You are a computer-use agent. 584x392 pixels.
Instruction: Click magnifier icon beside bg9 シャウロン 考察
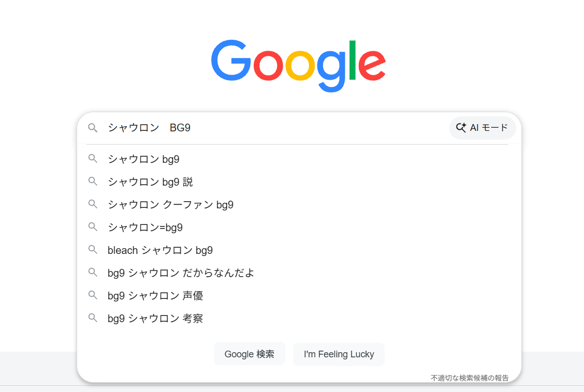point(93,318)
